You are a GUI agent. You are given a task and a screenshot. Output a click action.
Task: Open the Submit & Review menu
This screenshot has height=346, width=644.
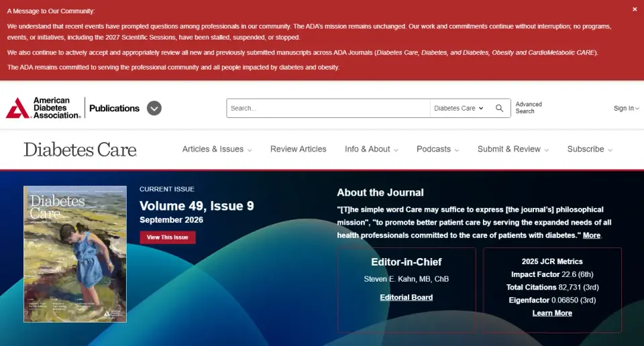coord(513,149)
